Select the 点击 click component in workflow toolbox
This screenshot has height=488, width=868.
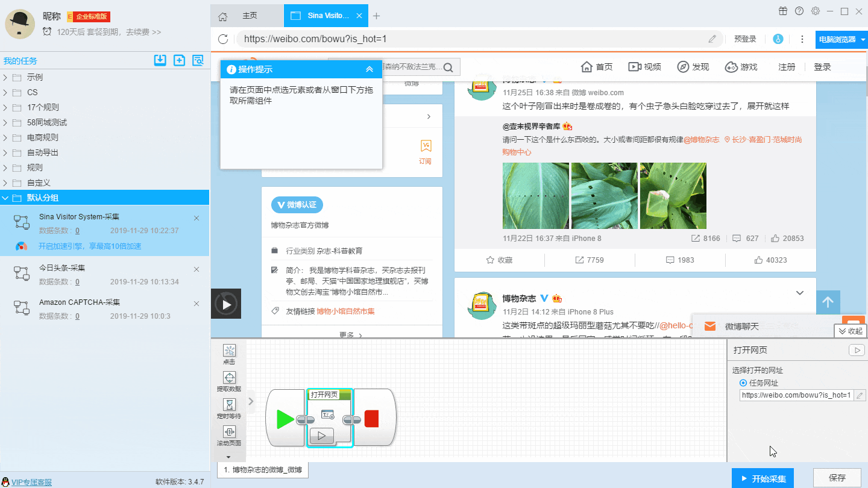pyautogui.click(x=229, y=354)
